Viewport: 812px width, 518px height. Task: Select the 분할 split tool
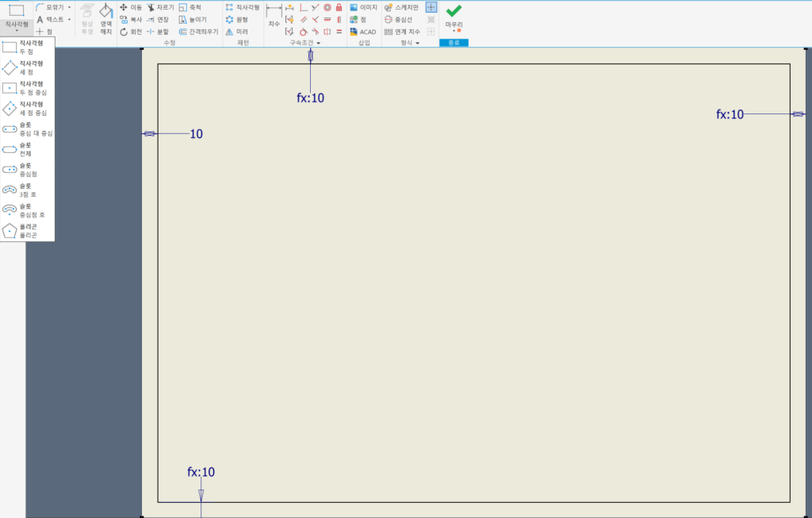tap(158, 32)
